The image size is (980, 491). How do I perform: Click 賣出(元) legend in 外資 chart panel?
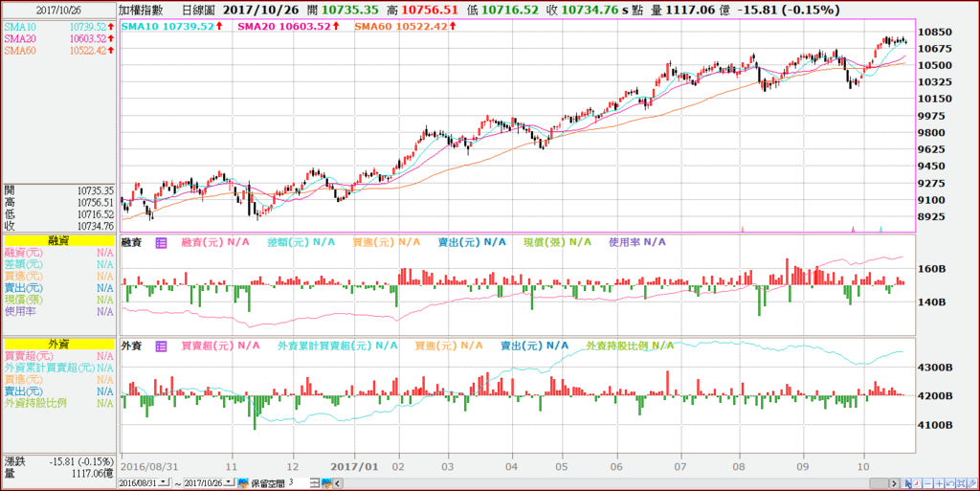click(535, 346)
